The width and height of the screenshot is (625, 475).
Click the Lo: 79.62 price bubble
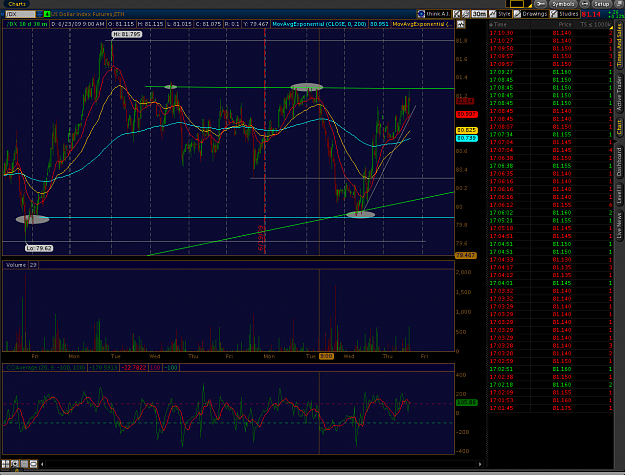39,248
